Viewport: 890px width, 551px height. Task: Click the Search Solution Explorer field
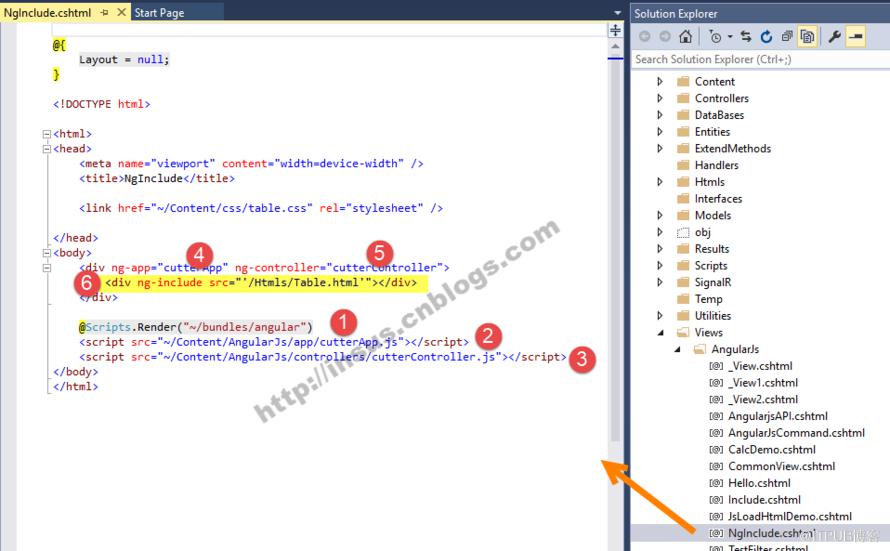761,59
